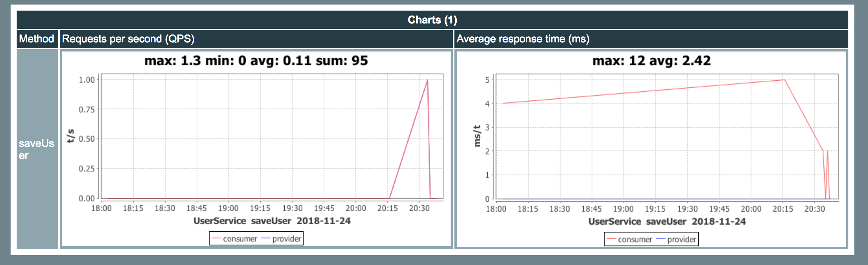Viewport: 868px width, 265px height.
Task: Click the ms/t y-axis label
Action: pos(477,136)
